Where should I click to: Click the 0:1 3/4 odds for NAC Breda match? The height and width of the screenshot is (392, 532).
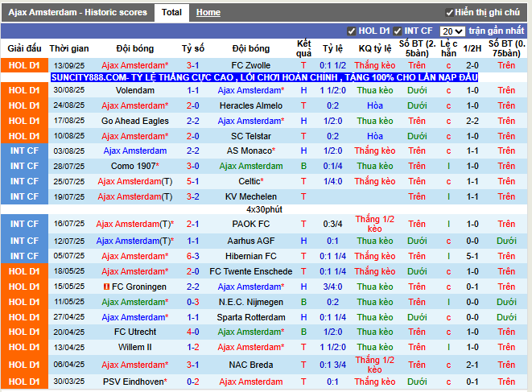pos(332,365)
